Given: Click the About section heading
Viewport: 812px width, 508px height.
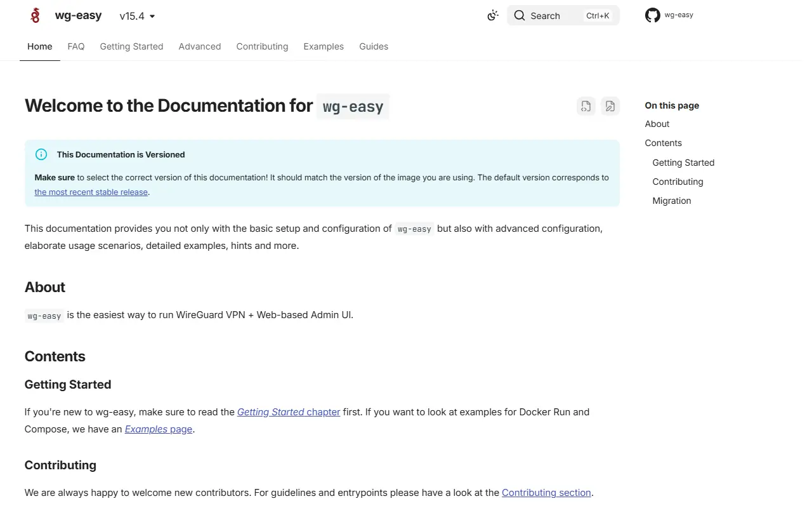Looking at the screenshot, I should (45, 287).
